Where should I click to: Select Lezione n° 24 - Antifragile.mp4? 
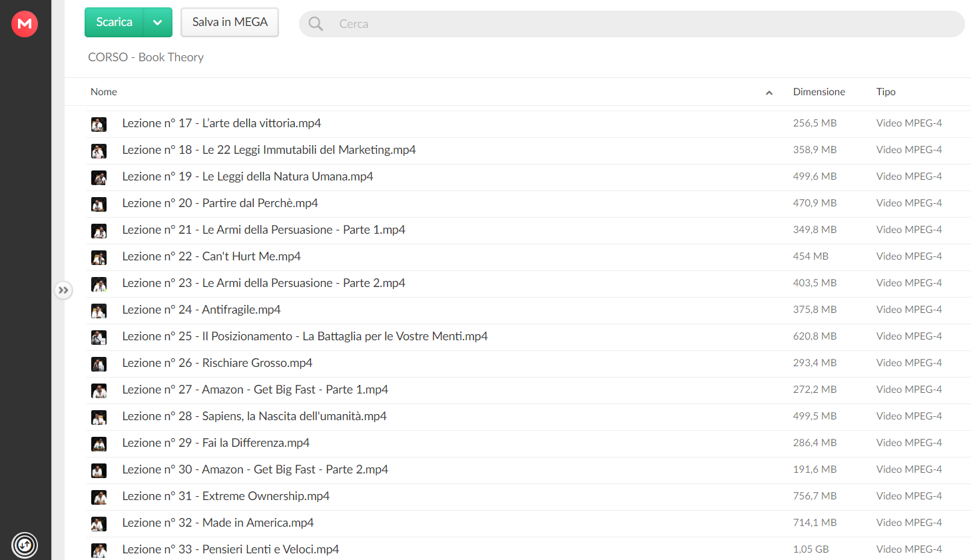click(201, 310)
